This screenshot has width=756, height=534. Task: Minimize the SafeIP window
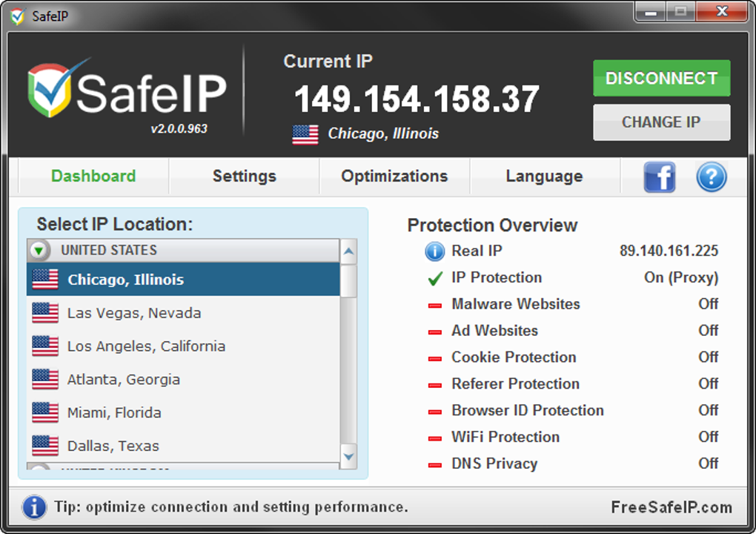click(651, 12)
